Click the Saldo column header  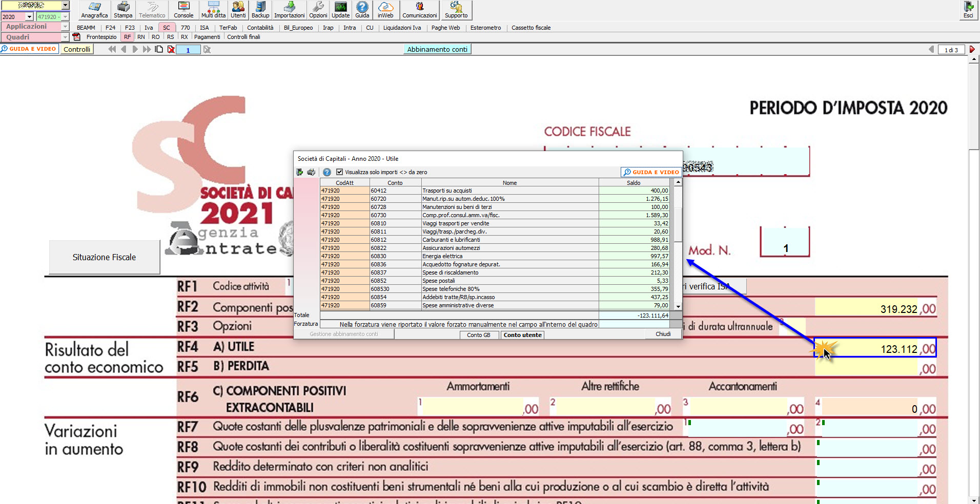634,182
